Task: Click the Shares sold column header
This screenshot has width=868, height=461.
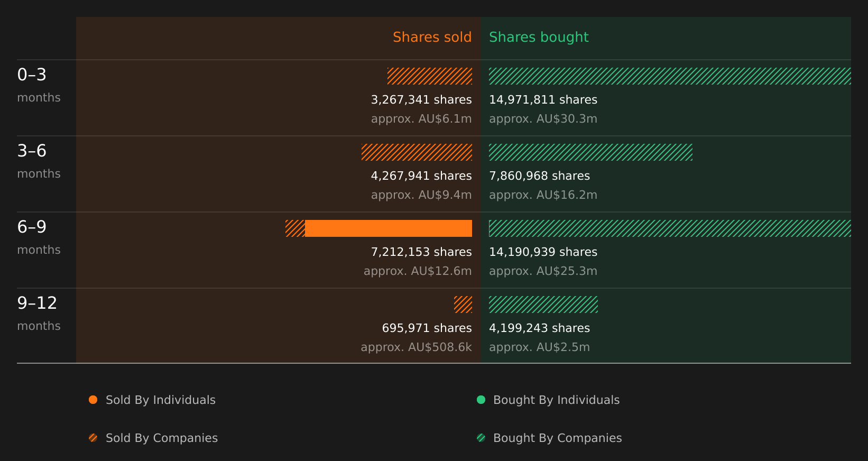Action: pyautogui.click(x=432, y=37)
